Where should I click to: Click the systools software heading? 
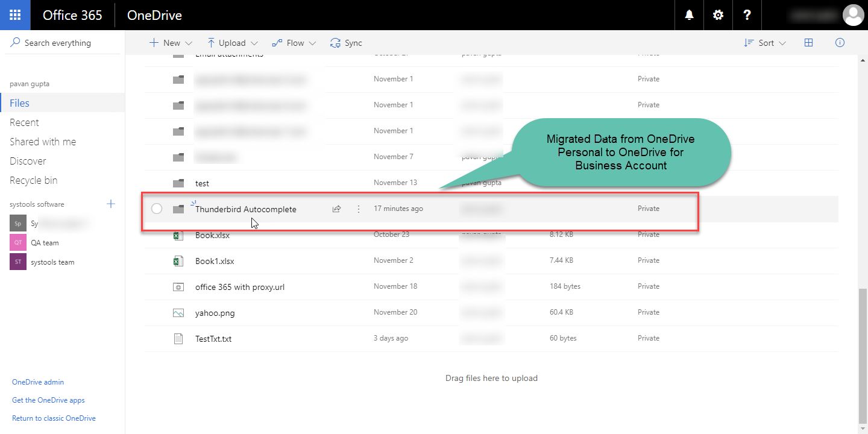pos(37,204)
